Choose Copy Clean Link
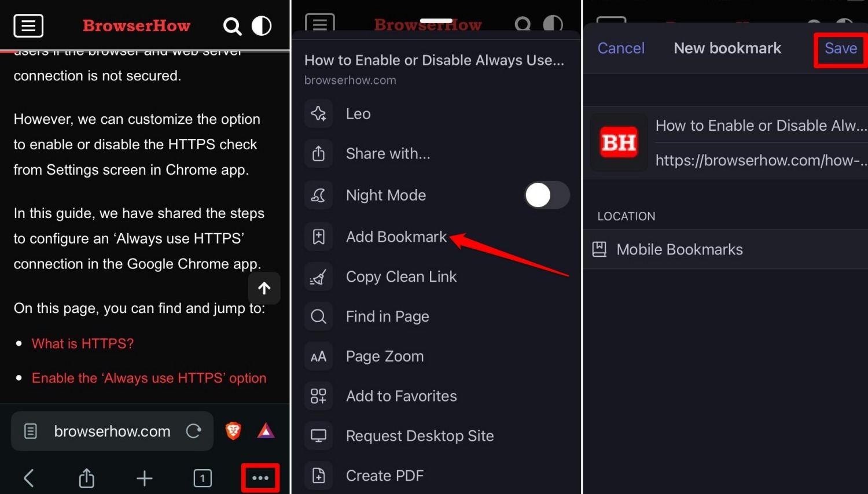The height and width of the screenshot is (494, 868). pyautogui.click(x=437, y=277)
